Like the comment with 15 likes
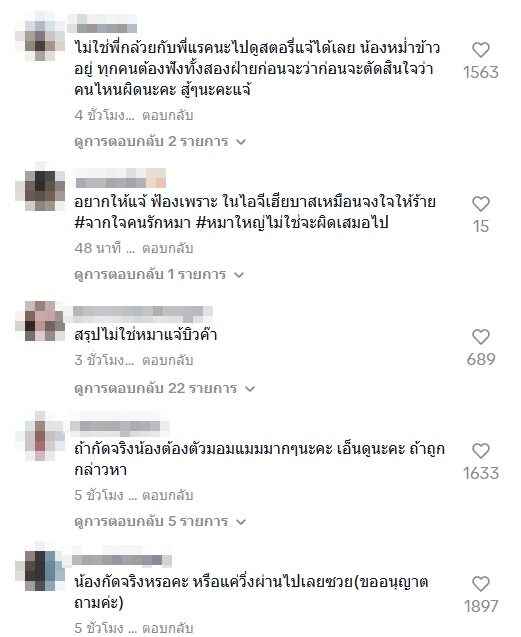This screenshot has width=521, height=637. tap(481, 204)
